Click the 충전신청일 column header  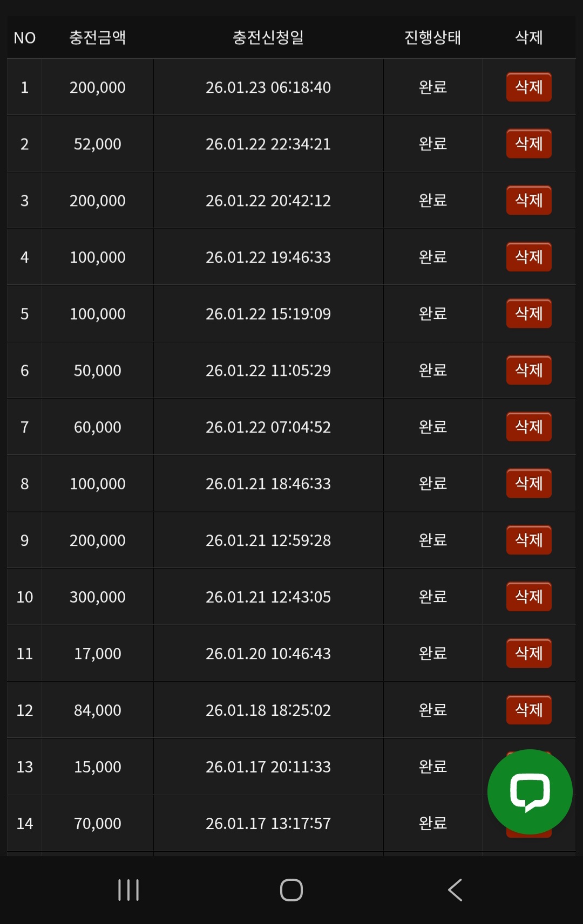point(268,37)
